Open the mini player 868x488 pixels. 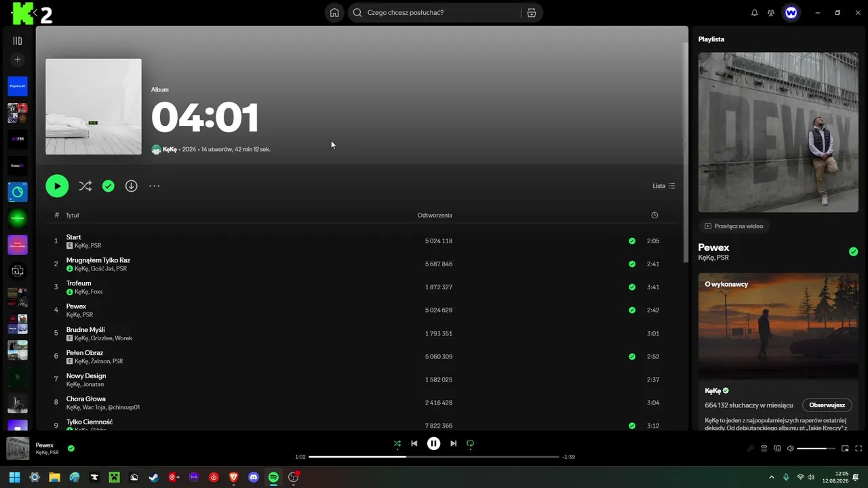tap(845, 449)
